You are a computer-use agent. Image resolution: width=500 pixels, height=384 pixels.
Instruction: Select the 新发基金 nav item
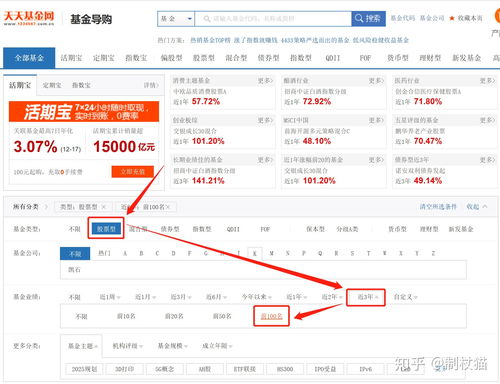466,58
